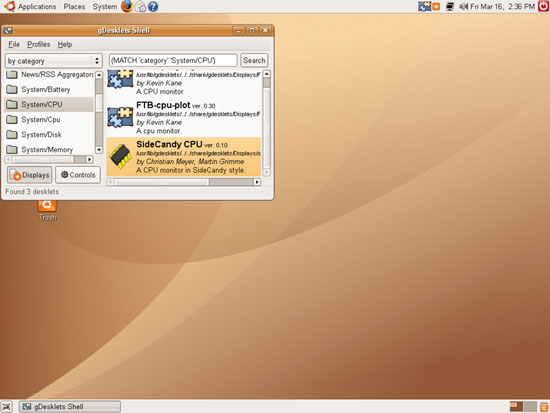Screen dimensions: 550x413
Task: Toggle the Displays view button
Action: [30, 175]
